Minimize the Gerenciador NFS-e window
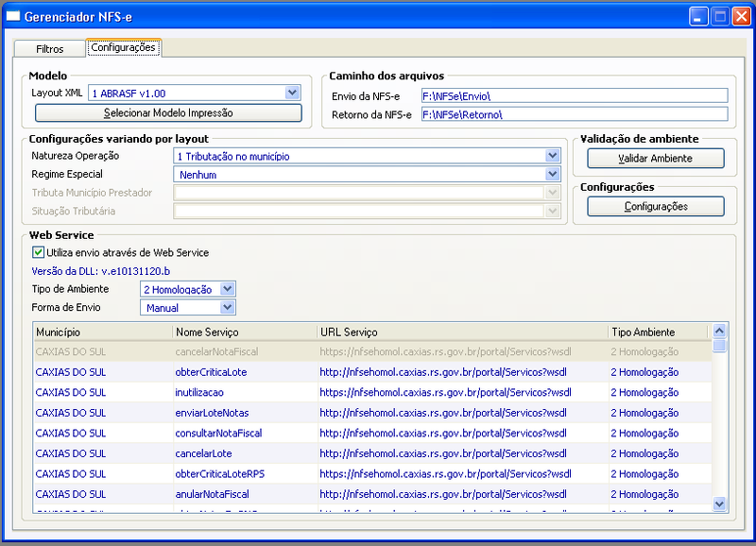The height and width of the screenshot is (546, 756). pyautogui.click(x=697, y=17)
